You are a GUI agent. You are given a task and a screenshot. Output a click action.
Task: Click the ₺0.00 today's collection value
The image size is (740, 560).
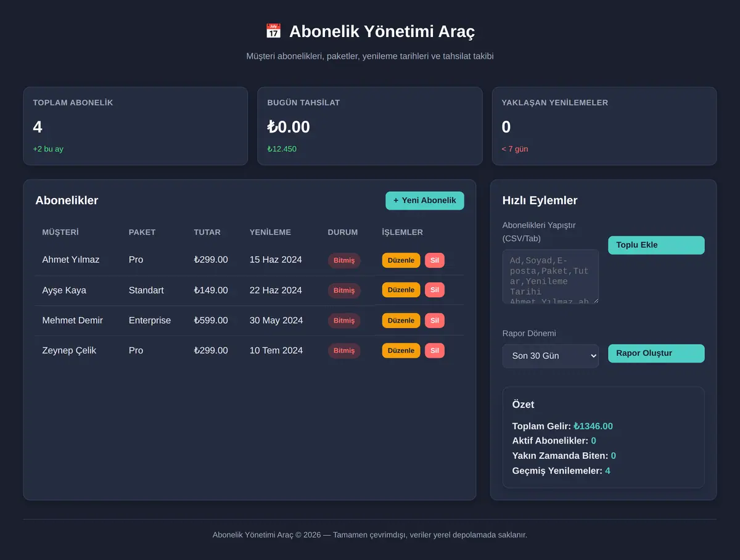point(289,127)
